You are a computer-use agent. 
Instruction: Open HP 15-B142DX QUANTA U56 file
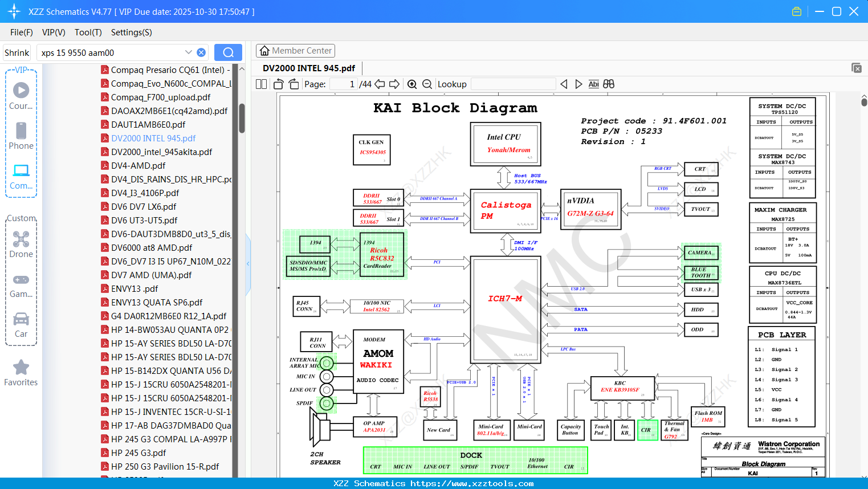[166, 370]
